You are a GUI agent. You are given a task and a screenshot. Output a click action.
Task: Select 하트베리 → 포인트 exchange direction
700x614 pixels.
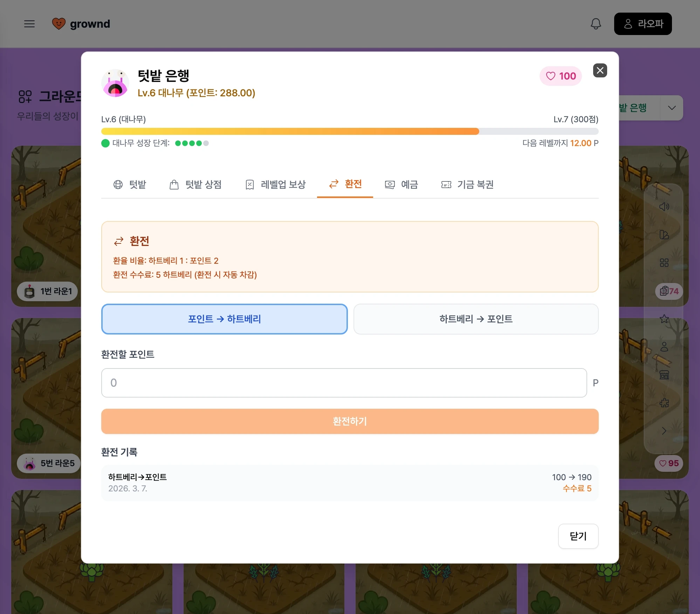476,319
